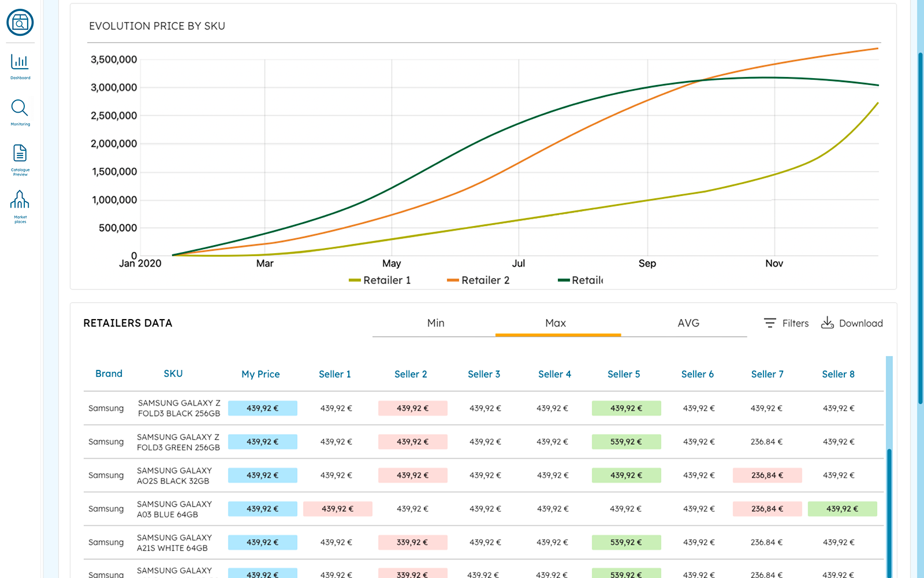
Task: Click the EVOLUTION PRICE BY SKU title
Action: click(157, 26)
